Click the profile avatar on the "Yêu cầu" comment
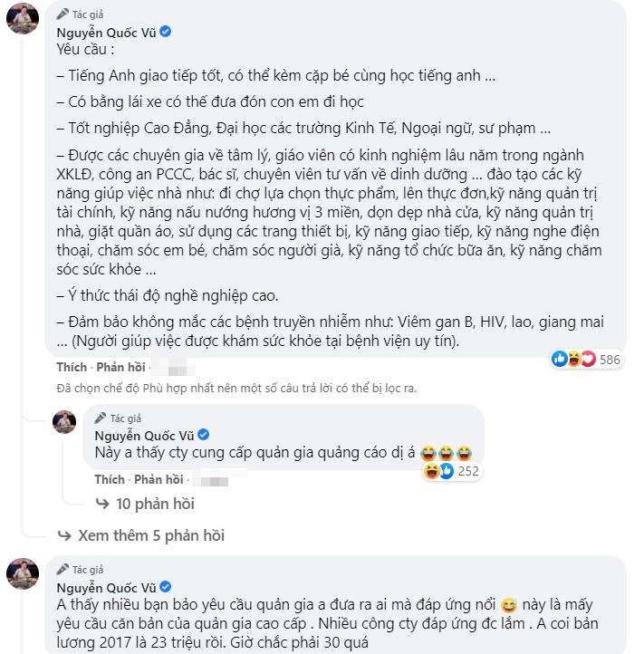The width and height of the screenshot is (644, 654). coord(22,17)
